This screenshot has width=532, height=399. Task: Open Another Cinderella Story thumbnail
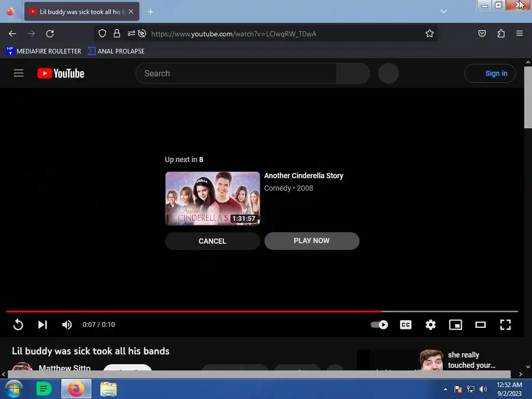[212, 198]
